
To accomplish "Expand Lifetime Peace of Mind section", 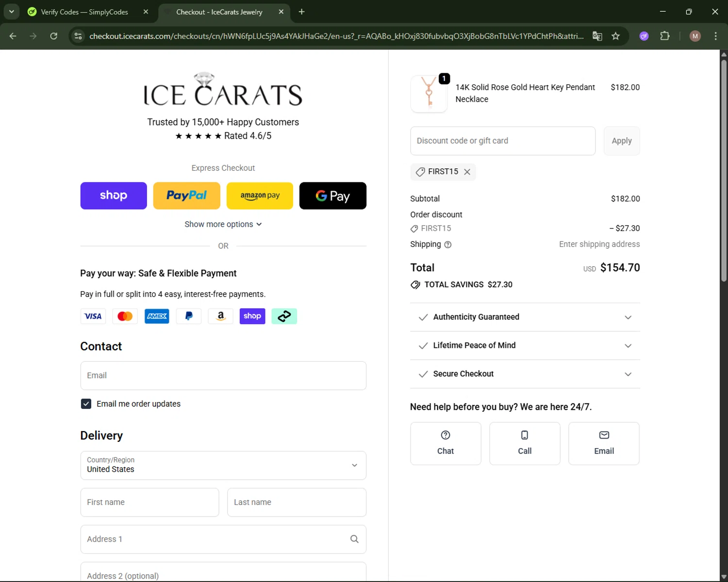I will 525,346.
